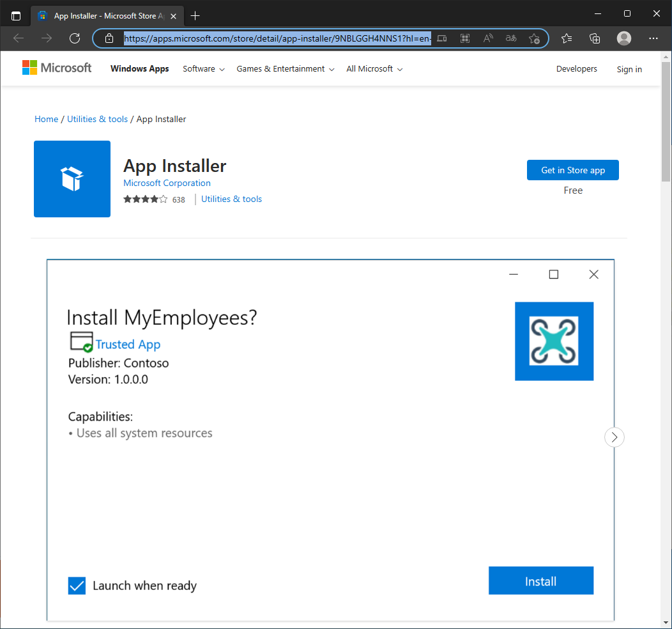
Task: Click the Microsoft logo
Action: pos(57,68)
